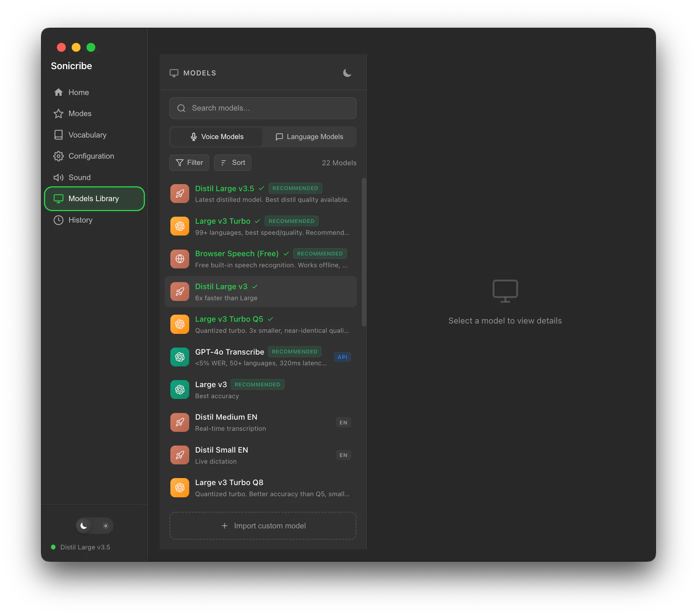Select the Distil Small EN title
The image size is (697, 616).
221,450
